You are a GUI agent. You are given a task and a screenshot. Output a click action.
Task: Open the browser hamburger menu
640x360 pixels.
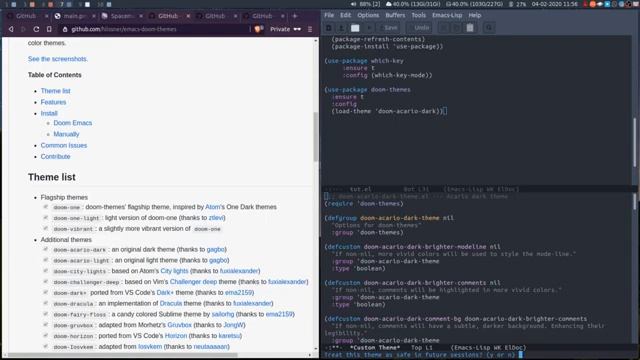point(310,29)
